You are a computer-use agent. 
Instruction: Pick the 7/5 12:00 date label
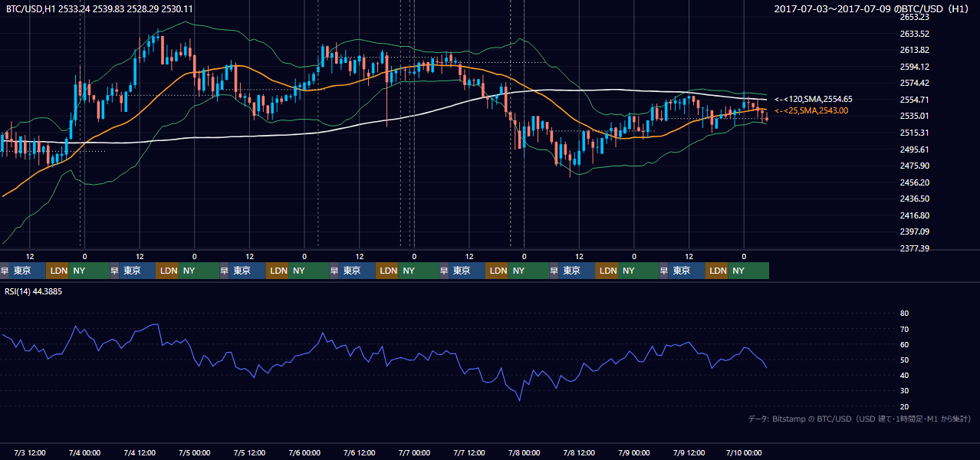[x=250, y=452]
